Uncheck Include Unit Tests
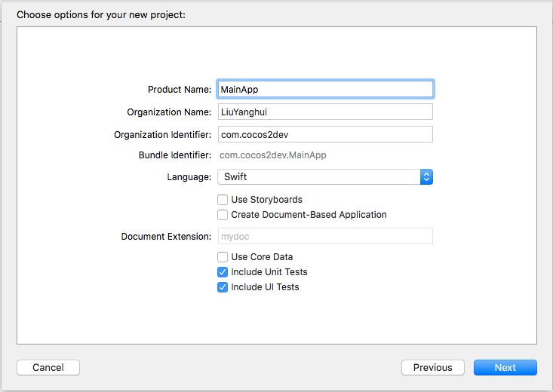 tap(223, 272)
